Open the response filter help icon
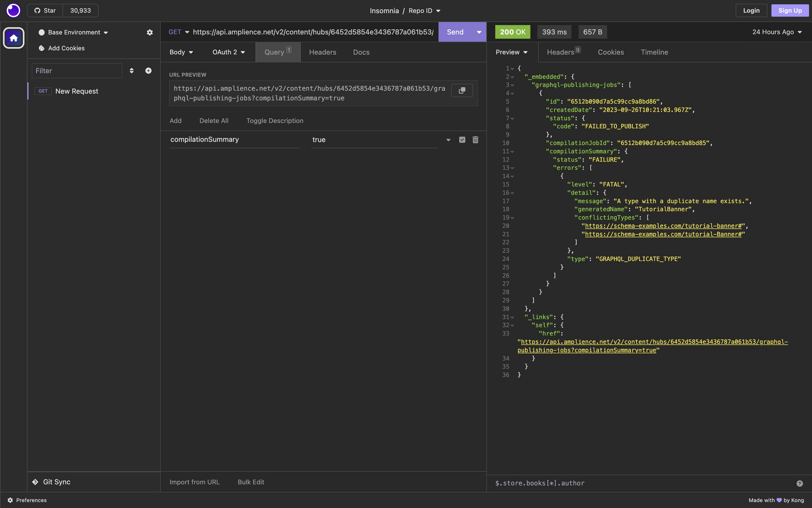Screen dimensions: 812x508 [799, 483]
